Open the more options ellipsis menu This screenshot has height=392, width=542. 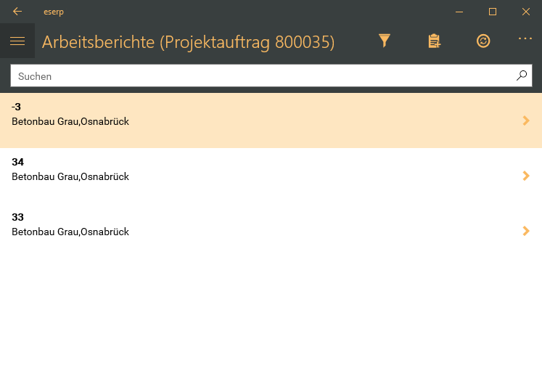click(x=525, y=38)
